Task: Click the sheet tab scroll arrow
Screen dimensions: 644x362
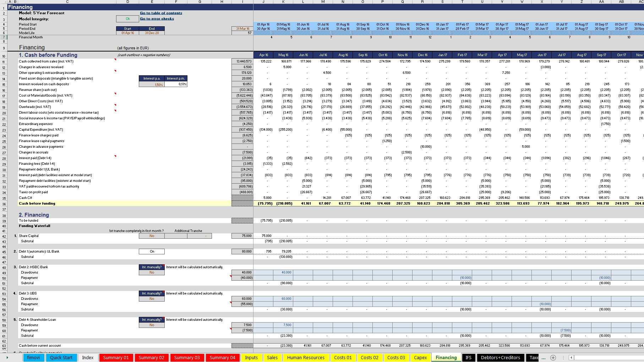Action: coord(7,357)
